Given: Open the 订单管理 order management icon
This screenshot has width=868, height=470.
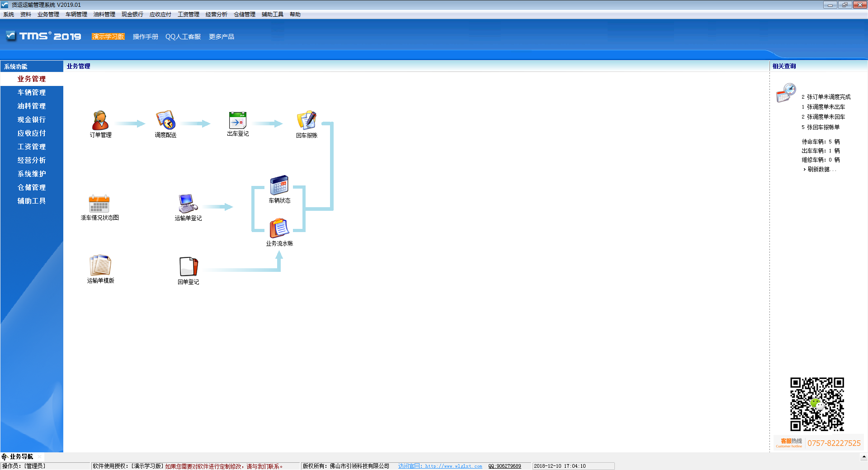Looking at the screenshot, I should click(100, 121).
